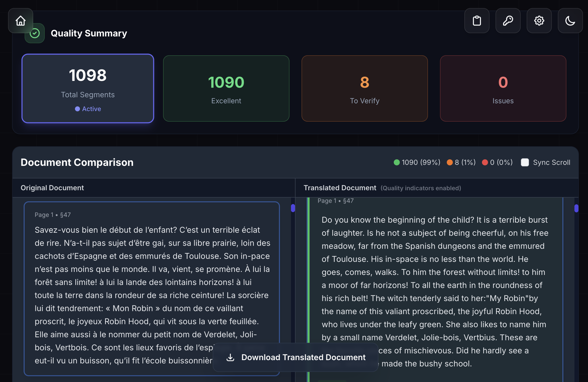Click the original document scrollbar thumb
The width and height of the screenshot is (588, 382).
tap(293, 208)
